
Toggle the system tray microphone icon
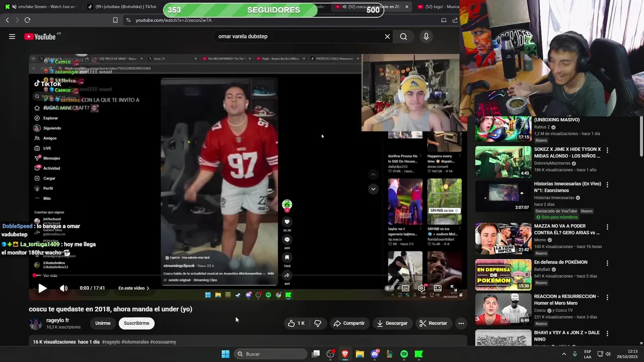tap(575, 354)
